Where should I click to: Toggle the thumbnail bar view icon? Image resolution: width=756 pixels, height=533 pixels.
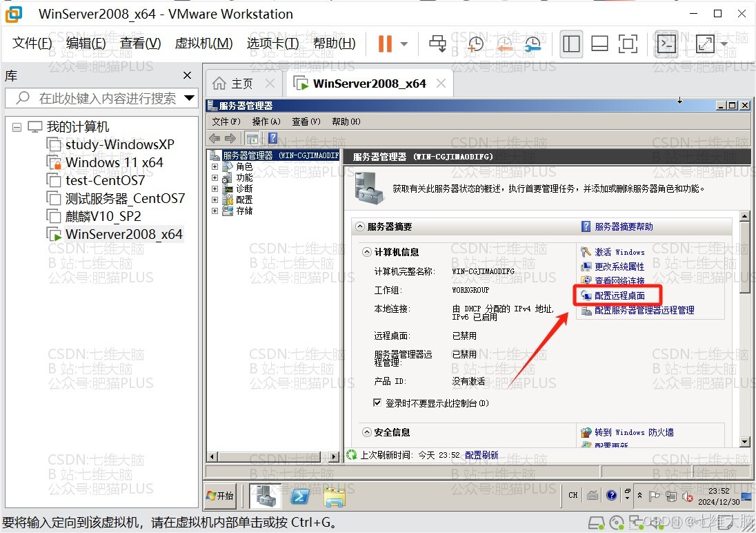(599, 44)
